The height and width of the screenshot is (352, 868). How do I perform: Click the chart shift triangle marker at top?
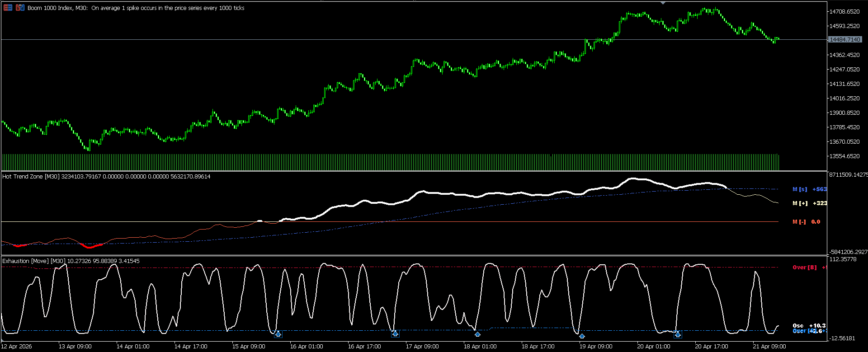click(x=663, y=3)
